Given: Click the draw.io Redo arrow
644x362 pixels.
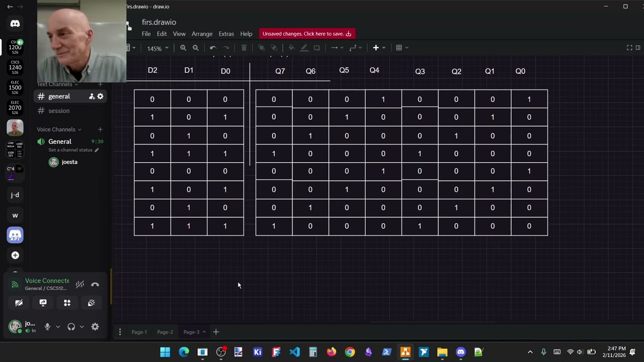Looking at the screenshot, I should click(x=226, y=48).
